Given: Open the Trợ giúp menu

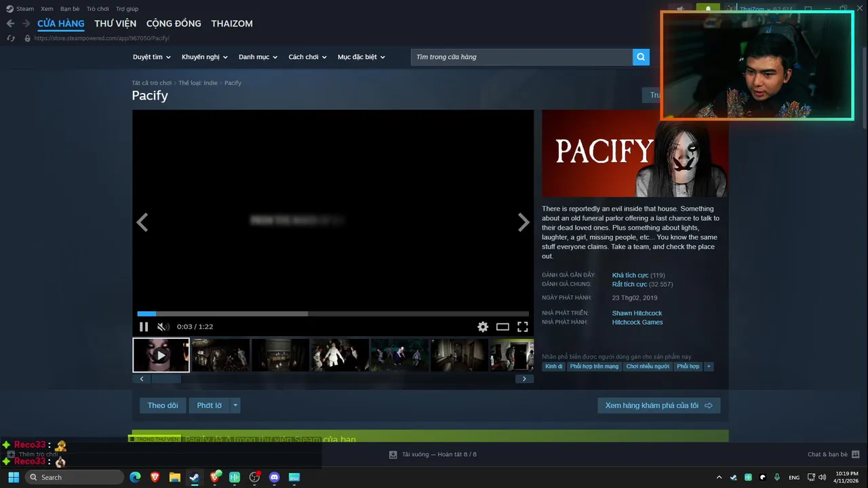Looking at the screenshot, I should click(x=127, y=9).
